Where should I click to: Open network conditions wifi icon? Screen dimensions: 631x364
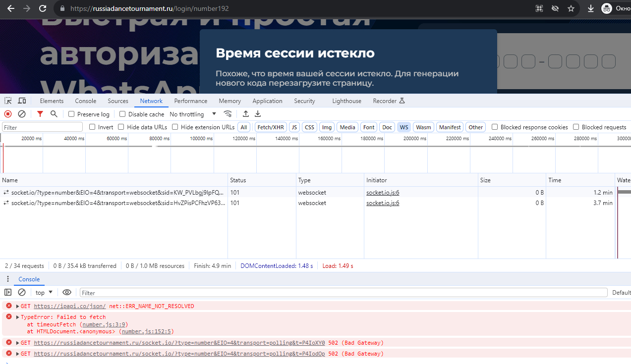[228, 114]
